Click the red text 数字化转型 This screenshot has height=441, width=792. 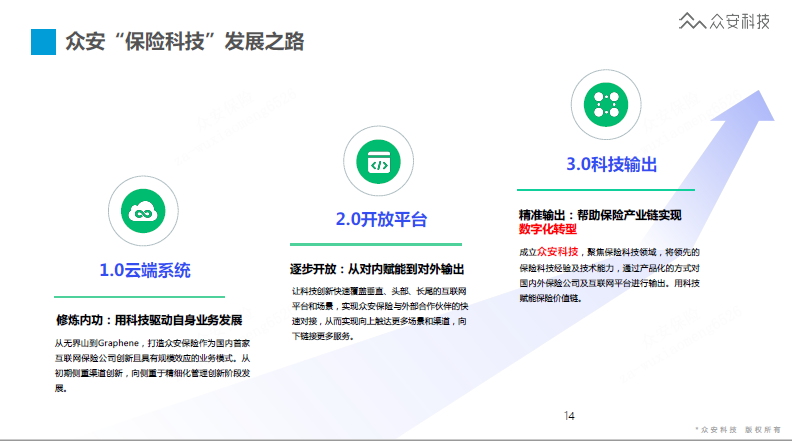(548, 229)
